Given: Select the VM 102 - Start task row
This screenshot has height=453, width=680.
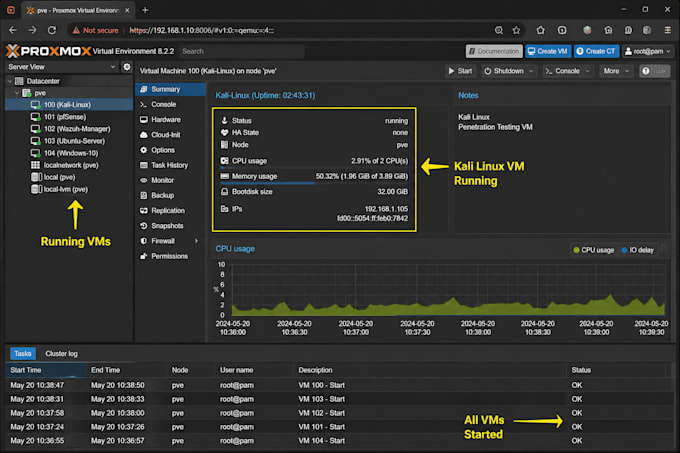Looking at the screenshot, I should (x=340, y=413).
